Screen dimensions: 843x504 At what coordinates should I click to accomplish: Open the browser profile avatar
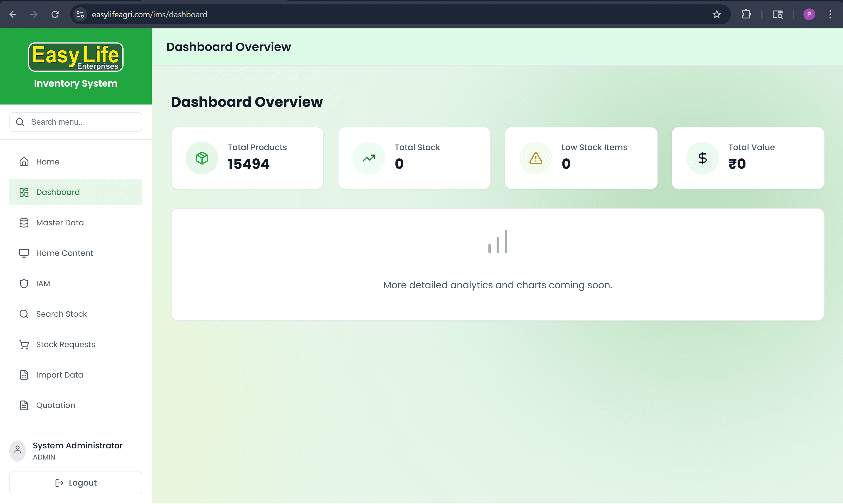coord(809,14)
